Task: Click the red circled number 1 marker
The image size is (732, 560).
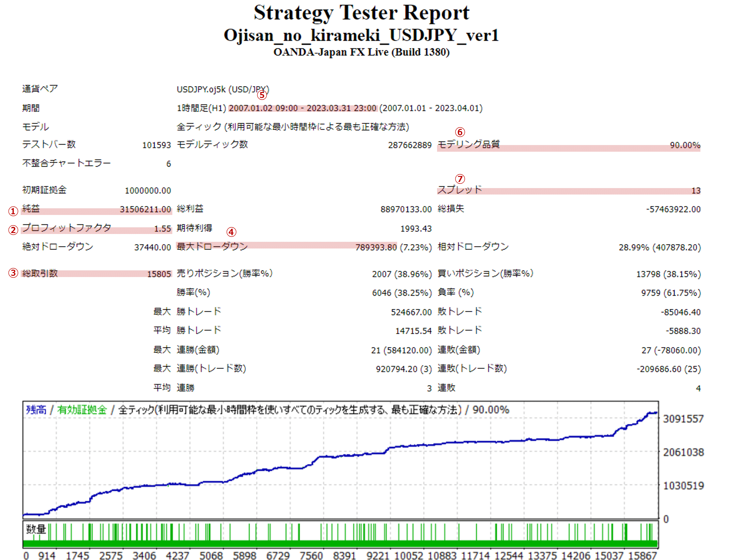Action: click(x=13, y=211)
